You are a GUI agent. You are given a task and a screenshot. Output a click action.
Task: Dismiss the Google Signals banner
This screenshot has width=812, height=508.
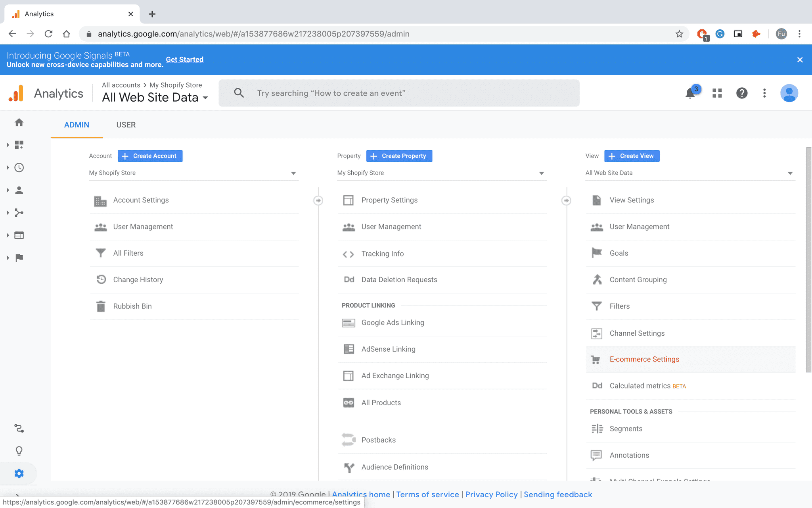(x=800, y=60)
